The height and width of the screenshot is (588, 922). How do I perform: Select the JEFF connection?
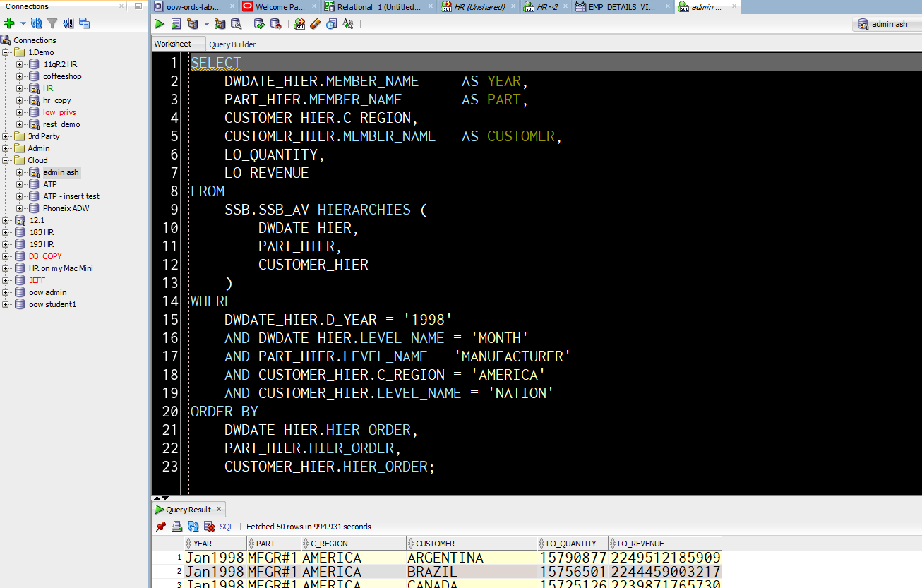tap(37, 280)
